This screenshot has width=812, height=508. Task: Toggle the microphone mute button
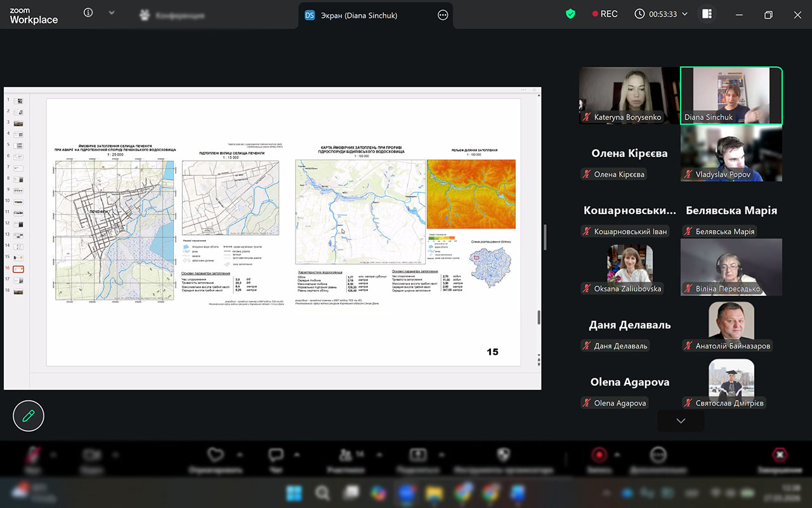coord(32,455)
